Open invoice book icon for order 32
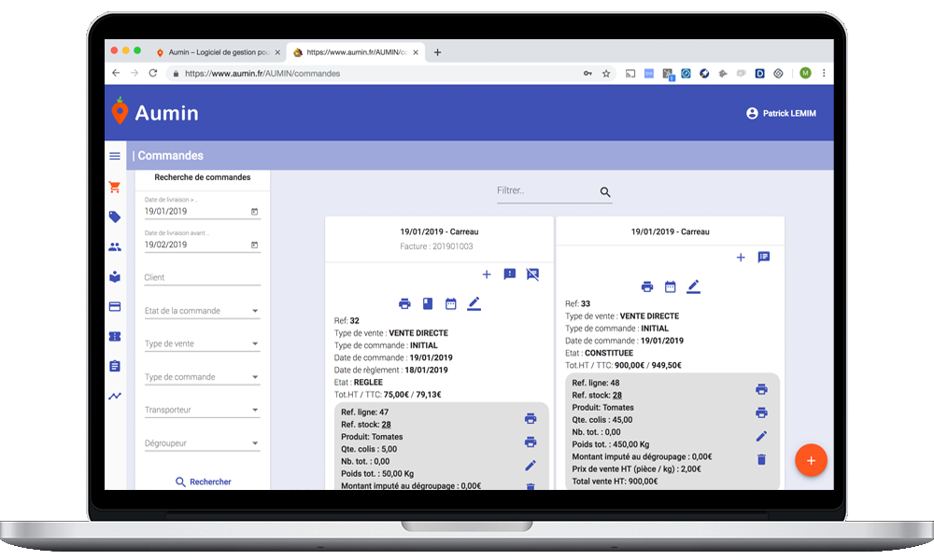934x560 pixels. pyautogui.click(x=428, y=303)
